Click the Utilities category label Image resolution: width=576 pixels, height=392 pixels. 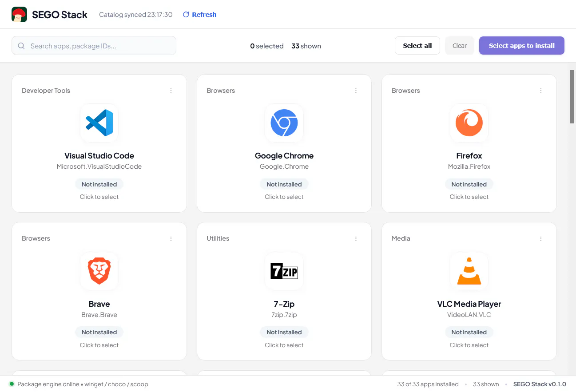click(x=218, y=238)
